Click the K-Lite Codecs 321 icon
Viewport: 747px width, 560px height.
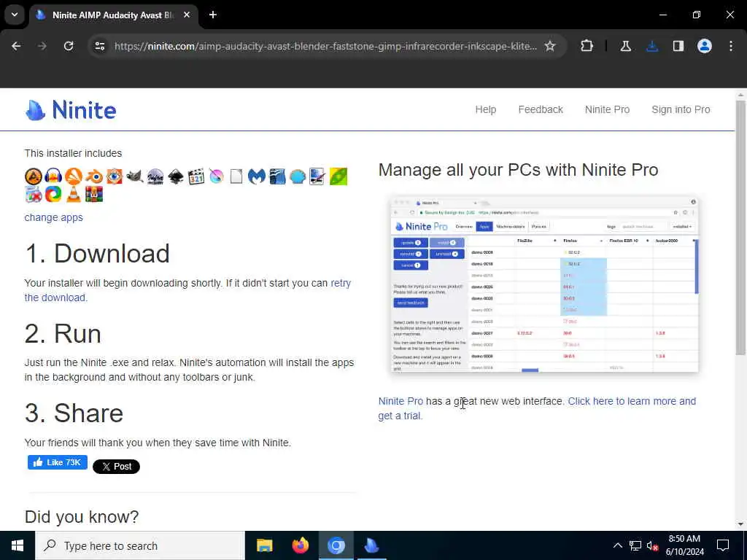click(196, 176)
